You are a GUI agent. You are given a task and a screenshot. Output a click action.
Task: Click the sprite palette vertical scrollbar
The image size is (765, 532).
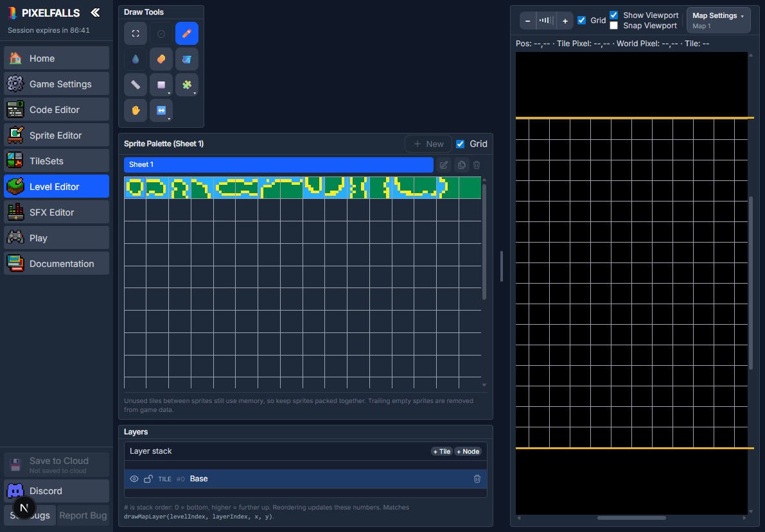(484, 241)
